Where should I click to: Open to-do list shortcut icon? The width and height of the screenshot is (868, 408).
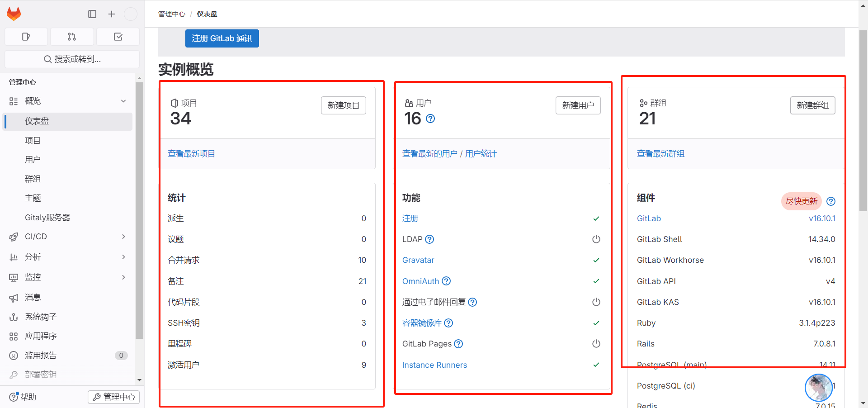[118, 37]
